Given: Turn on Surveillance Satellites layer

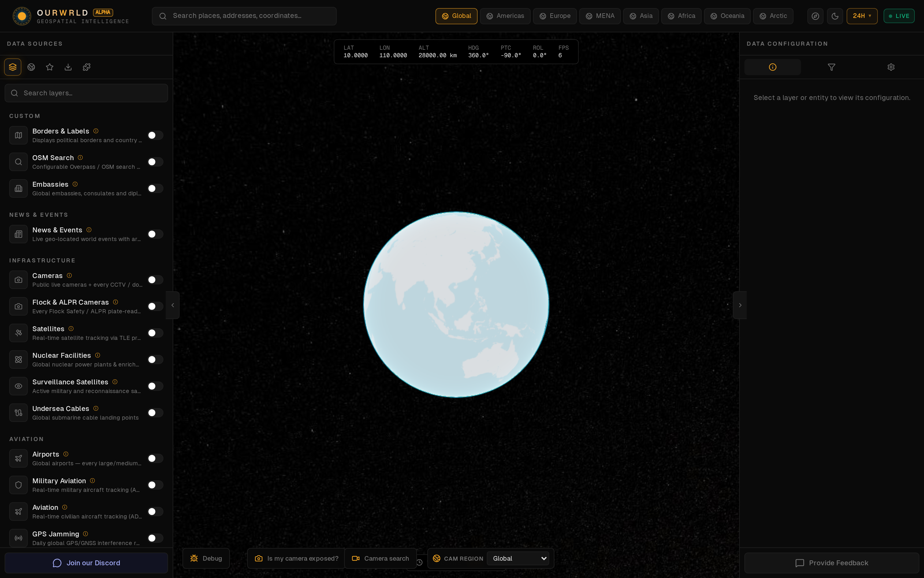Looking at the screenshot, I should [155, 386].
